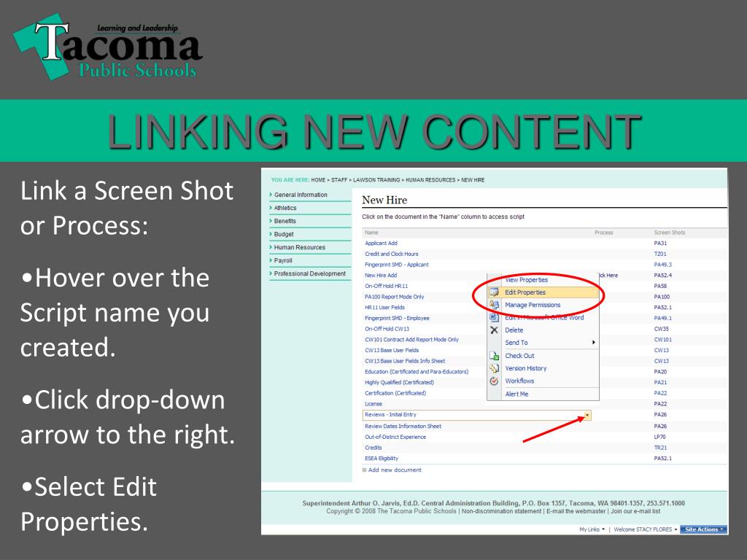Open Highly Qualified (Certificated) document

click(399, 382)
